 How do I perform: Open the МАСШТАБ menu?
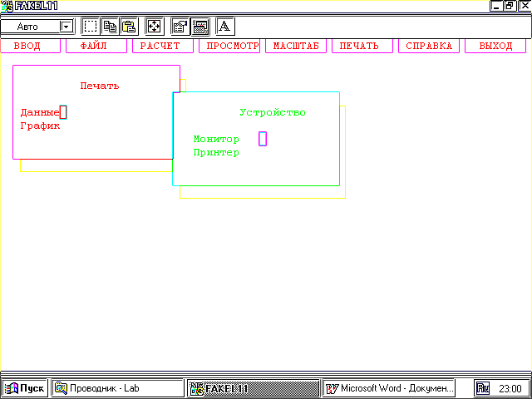(x=296, y=46)
